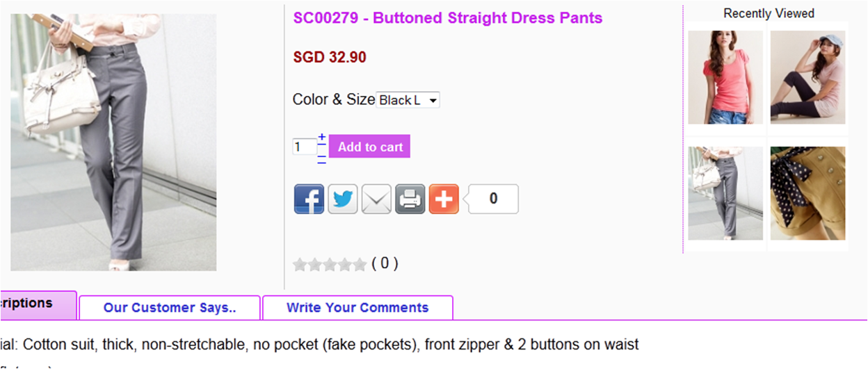
Task: Select the Descriptions tab
Action: pos(38,305)
